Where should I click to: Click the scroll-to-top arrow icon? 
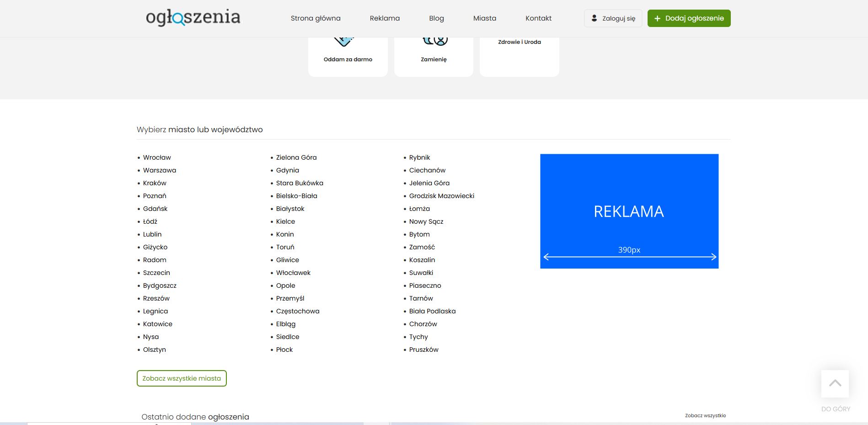tap(835, 383)
